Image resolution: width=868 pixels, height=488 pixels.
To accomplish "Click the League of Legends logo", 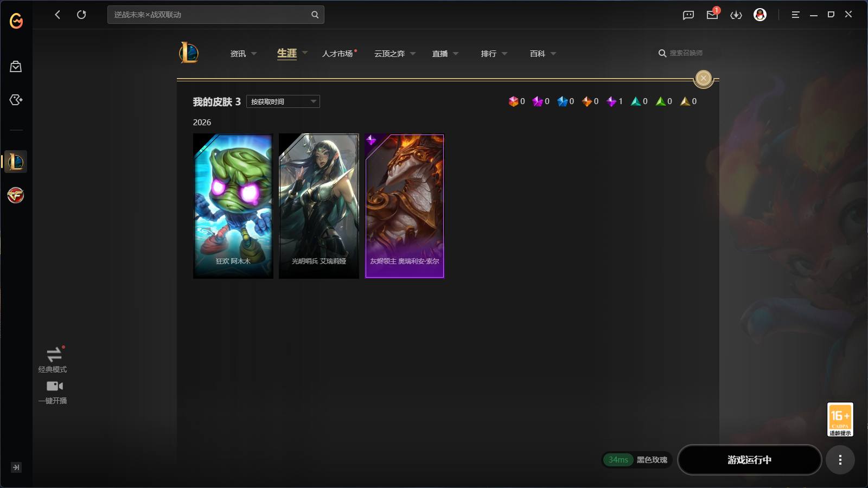I will point(189,53).
